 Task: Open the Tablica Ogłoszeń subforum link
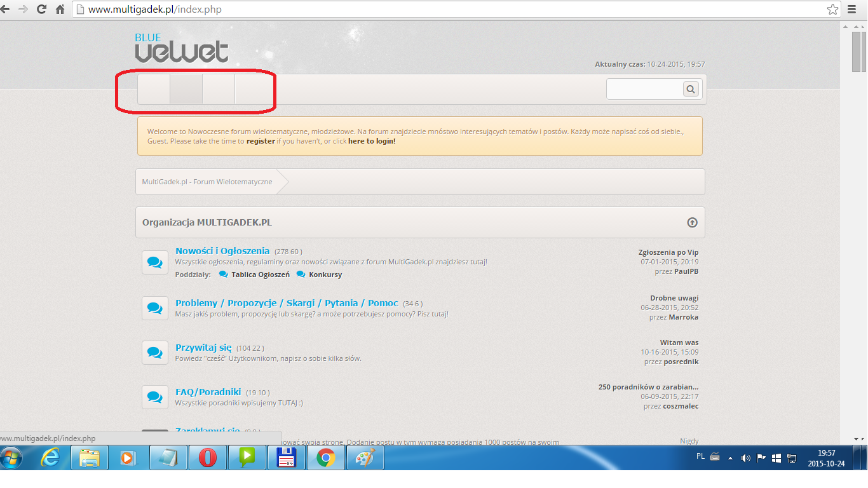click(x=261, y=274)
